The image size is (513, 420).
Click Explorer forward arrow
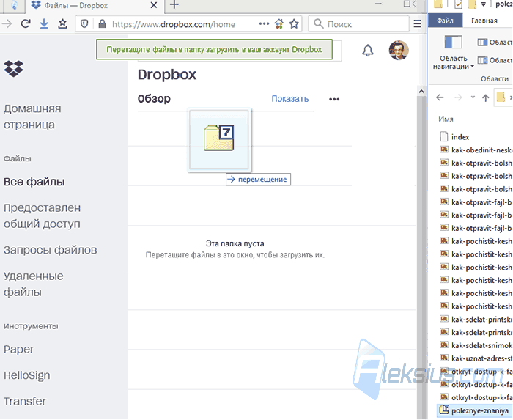[x=458, y=97]
